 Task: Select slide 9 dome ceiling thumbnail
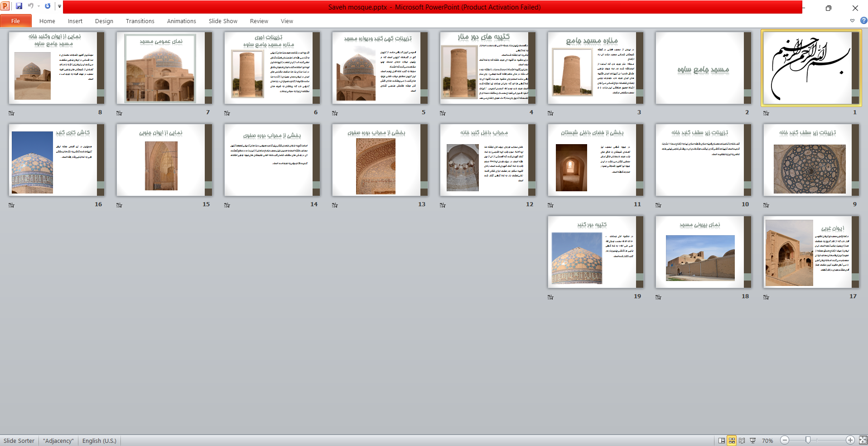coord(811,160)
